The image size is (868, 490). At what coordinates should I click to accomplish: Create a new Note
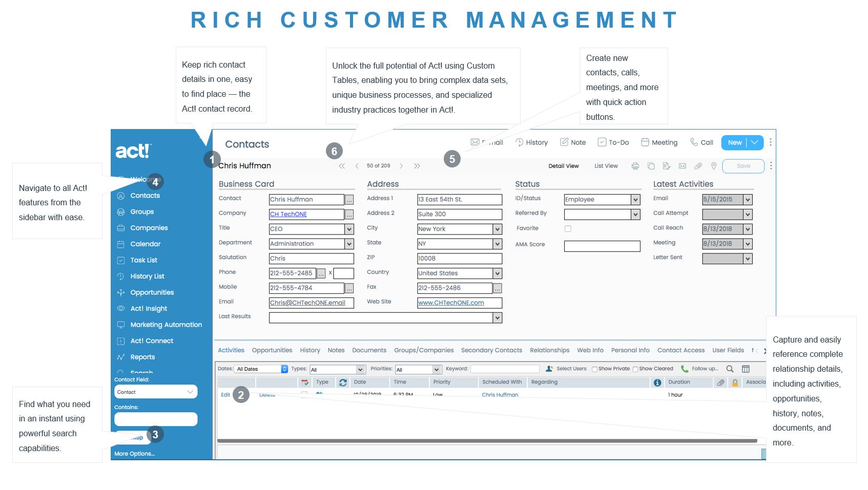tap(573, 142)
